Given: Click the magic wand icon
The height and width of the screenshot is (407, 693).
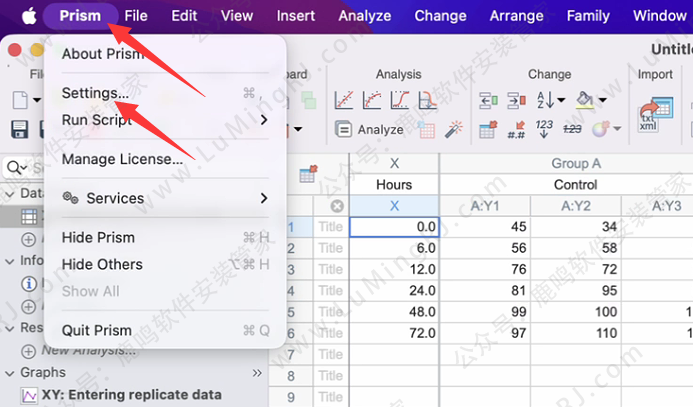Looking at the screenshot, I should (x=452, y=129).
